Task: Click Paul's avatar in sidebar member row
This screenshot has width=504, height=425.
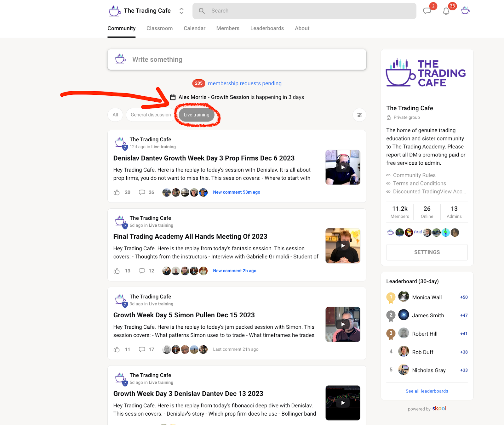Action: click(418, 232)
